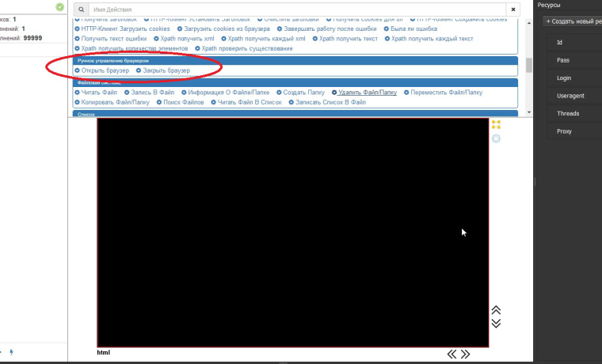Screen dimensions: 602x364
Task: Select the Useragent resource item
Action: tap(570, 96)
